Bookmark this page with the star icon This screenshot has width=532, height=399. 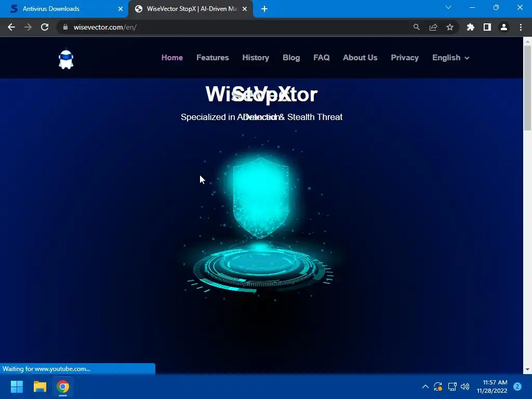(x=449, y=27)
